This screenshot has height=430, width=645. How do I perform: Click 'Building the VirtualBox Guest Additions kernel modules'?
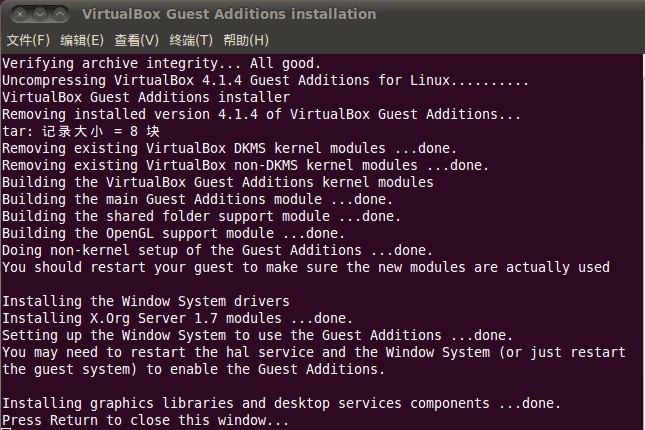coord(218,182)
